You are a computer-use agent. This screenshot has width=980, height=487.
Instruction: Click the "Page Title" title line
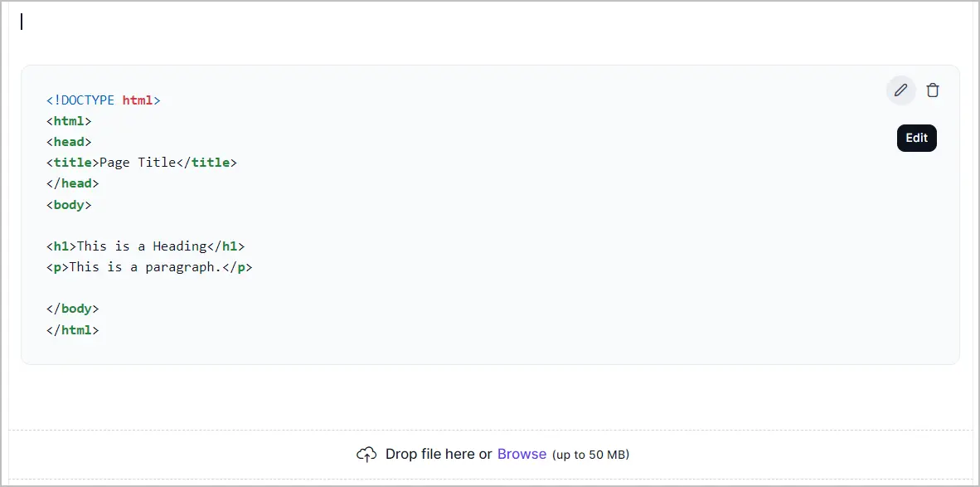point(142,163)
